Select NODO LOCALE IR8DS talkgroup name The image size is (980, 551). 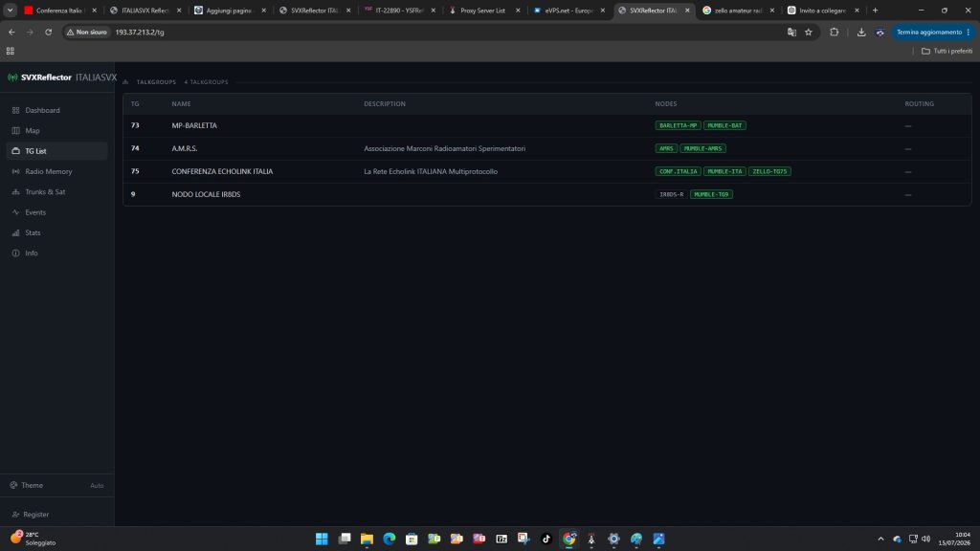[x=206, y=194]
